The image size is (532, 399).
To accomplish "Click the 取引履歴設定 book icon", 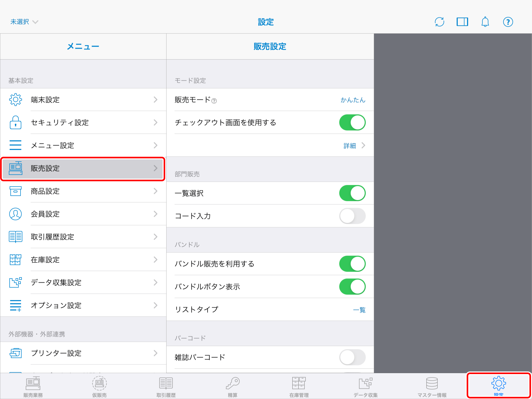I will (16, 237).
